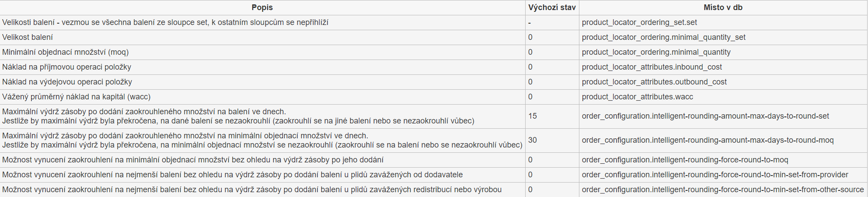Select the intelligent-rounding-amount-max-days-to-round-moq cell

tap(708, 140)
